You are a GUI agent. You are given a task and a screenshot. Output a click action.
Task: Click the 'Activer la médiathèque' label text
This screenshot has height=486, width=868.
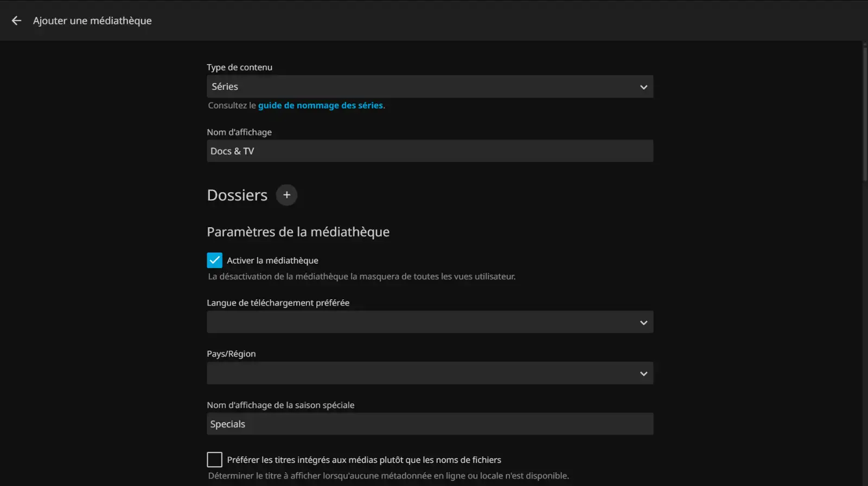click(x=272, y=261)
